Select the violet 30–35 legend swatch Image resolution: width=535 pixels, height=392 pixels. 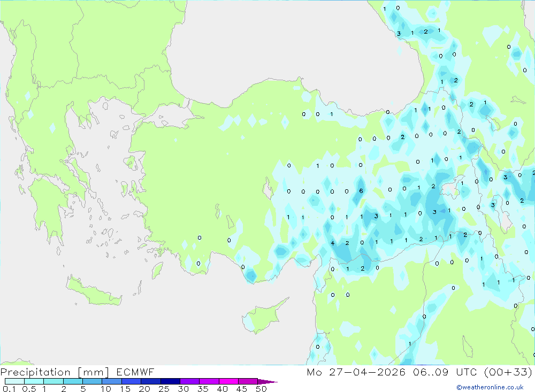tap(190, 381)
